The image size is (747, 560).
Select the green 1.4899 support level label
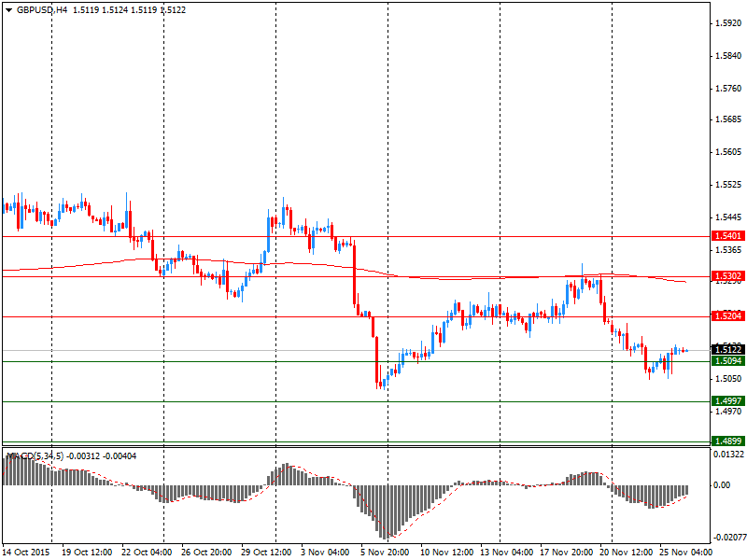click(728, 441)
